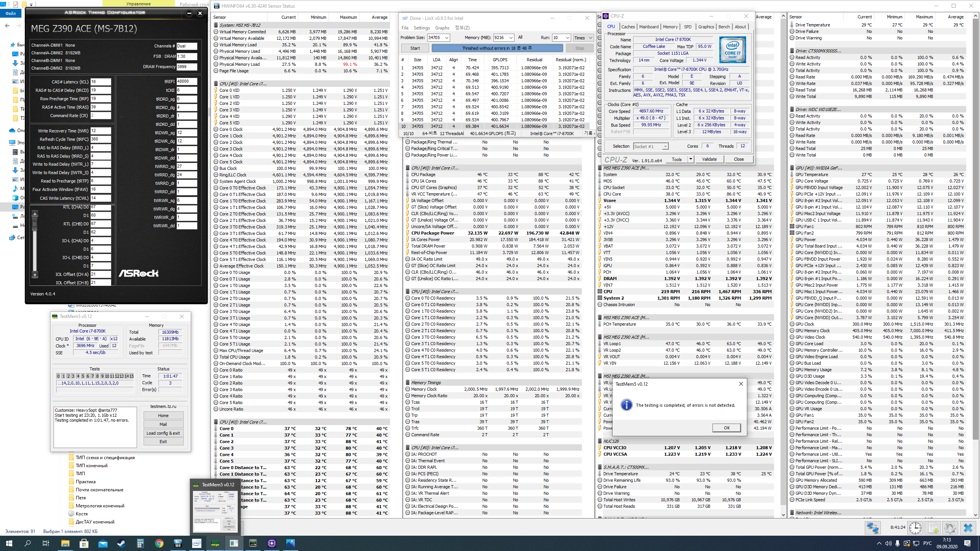
Task: Click the HWiNFO clock reset-timer icon
Action: [x=915, y=528]
